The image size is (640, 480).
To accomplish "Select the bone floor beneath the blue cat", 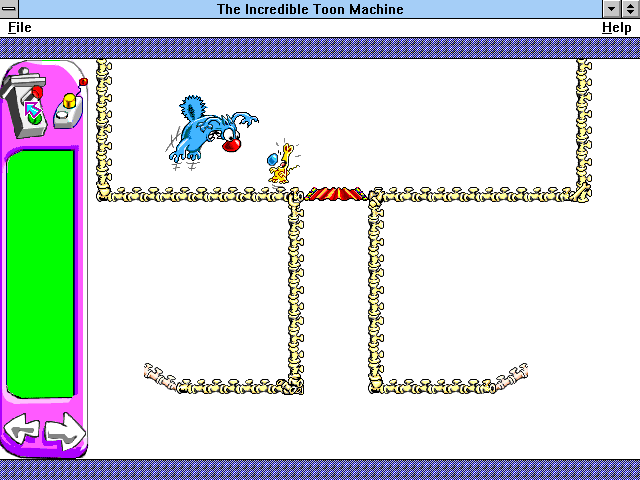I will pos(200,195).
